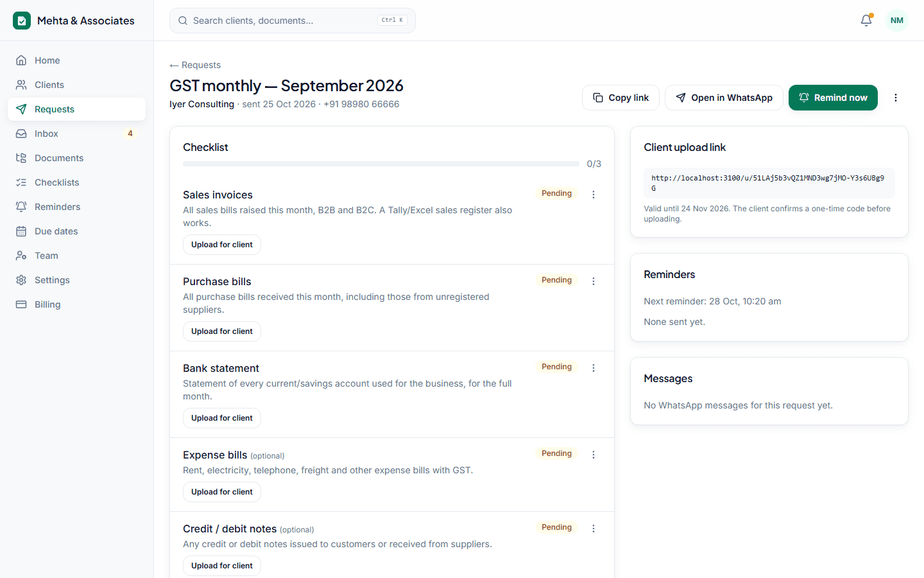Click the 'Next reminder: 28 Oct, 10:20 am' text

coord(712,301)
